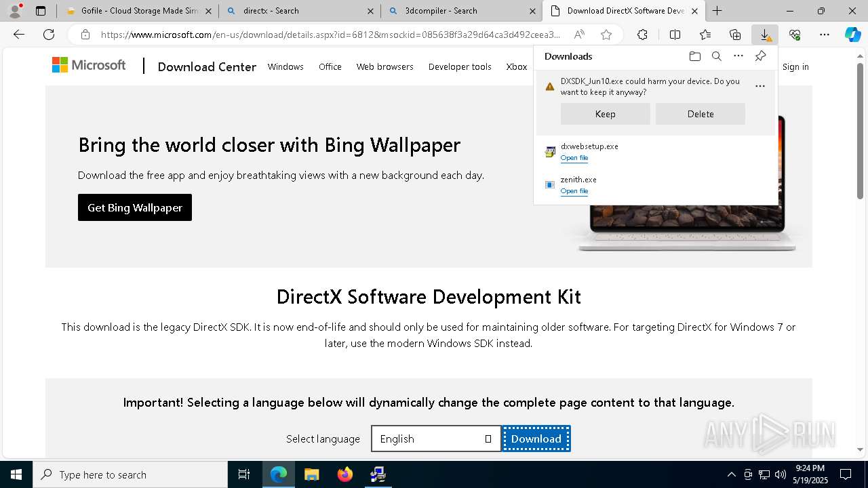Open the tab actions menu icon
868x488 pixels.
coord(41,11)
